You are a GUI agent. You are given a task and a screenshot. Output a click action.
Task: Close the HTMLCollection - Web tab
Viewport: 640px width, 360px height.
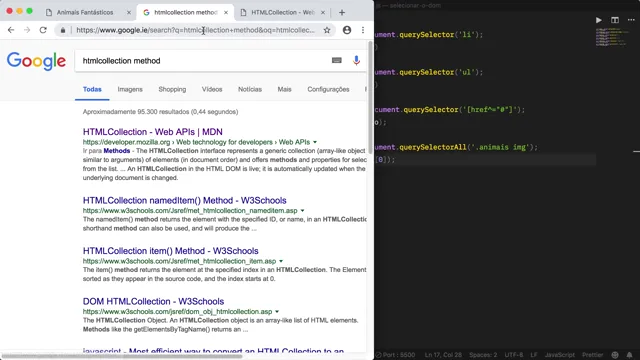(323, 13)
